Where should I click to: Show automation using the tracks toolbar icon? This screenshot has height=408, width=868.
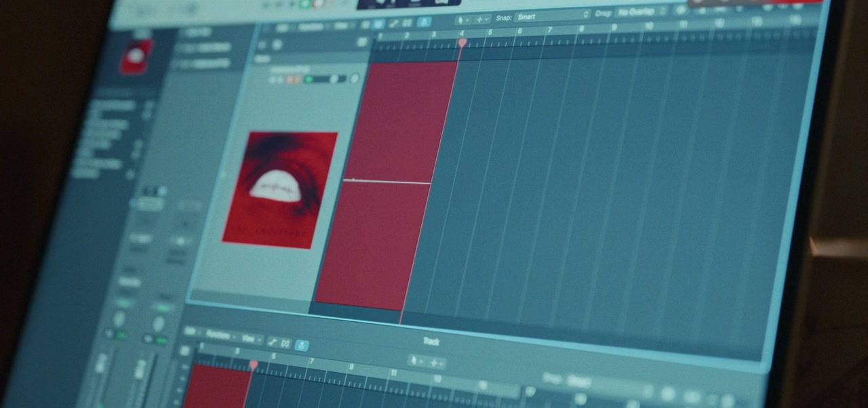pos(394,24)
